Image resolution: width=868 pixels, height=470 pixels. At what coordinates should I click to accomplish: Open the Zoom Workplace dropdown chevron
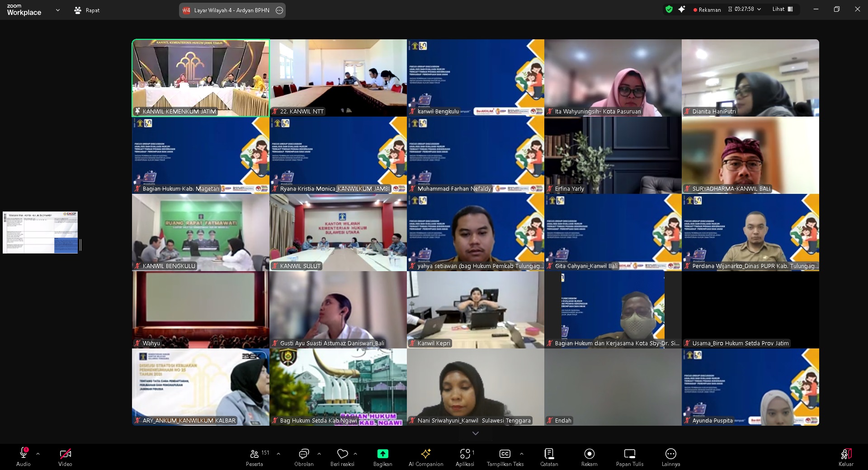(x=57, y=10)
